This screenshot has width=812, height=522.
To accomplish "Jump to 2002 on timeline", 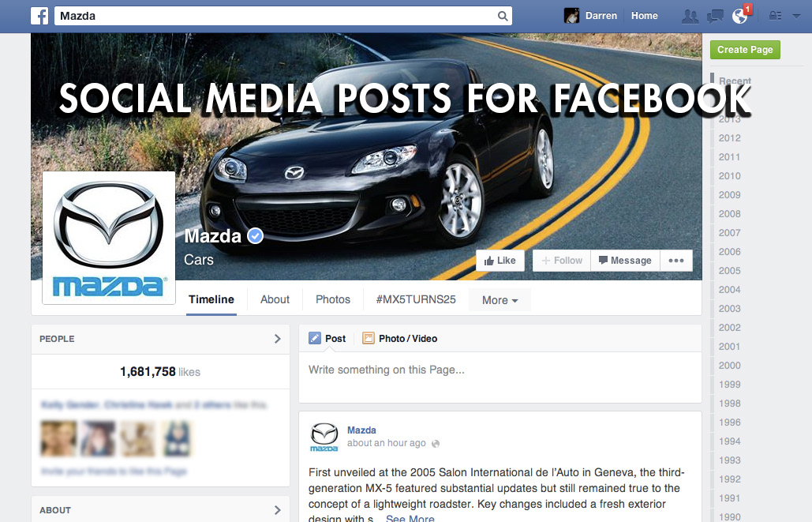I will click(730, 328).
